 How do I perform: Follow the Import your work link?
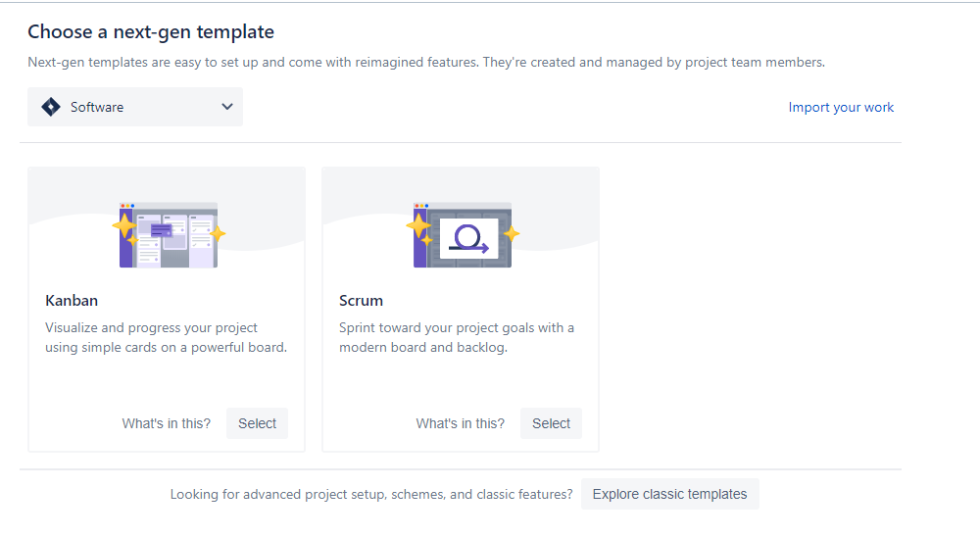point(841,108)
